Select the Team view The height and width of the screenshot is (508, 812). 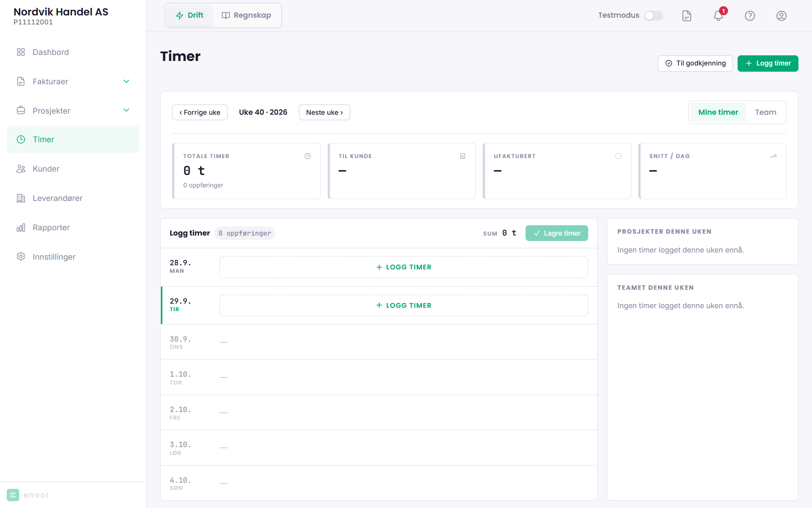(x=765, y=112)
